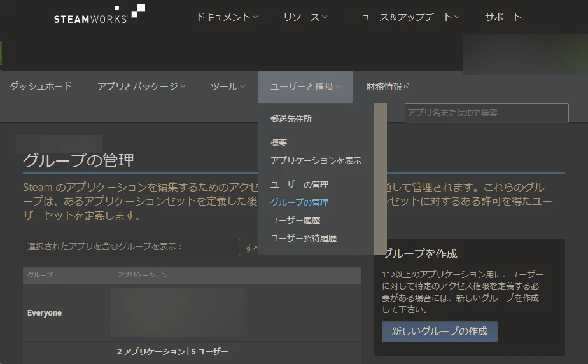Expand アプリとパッケージ dropdown
The width and height of the screenshot is (588, 364).
click(141, 87)
